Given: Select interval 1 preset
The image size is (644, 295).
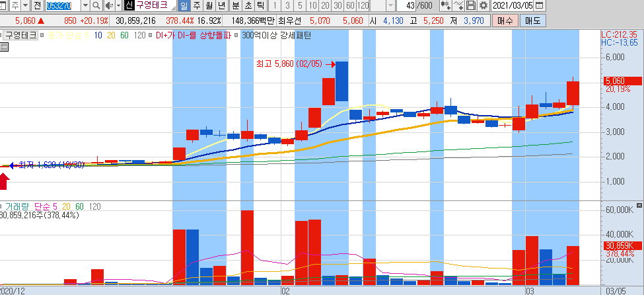Looking at the screenshot, I should [275, 6].
